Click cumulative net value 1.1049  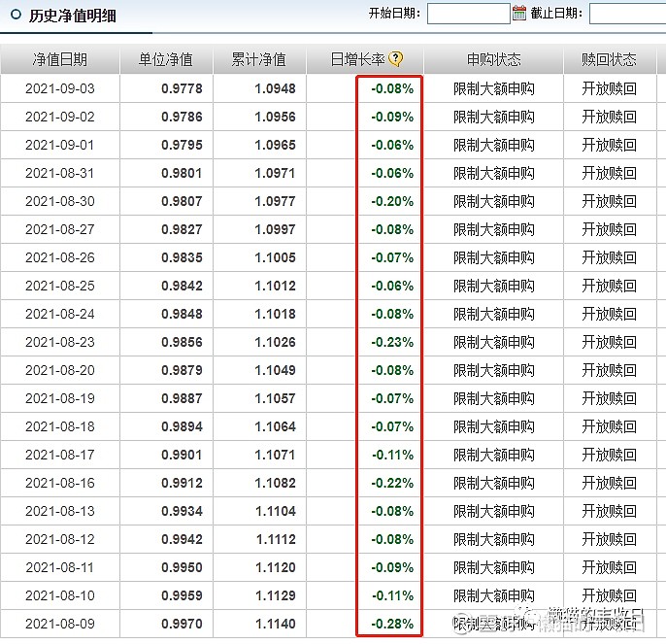click(276, 370)
